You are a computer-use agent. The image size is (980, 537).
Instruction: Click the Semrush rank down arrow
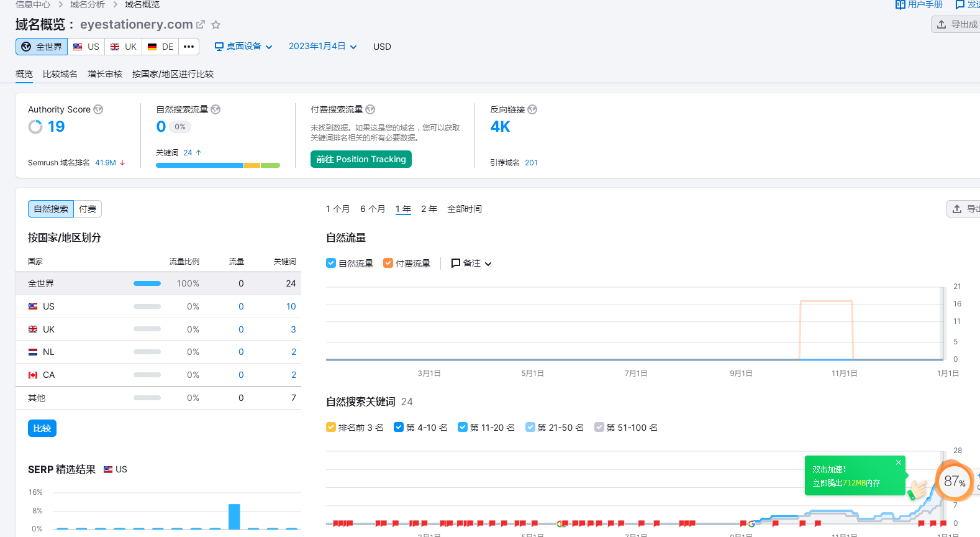click(122, 163)
